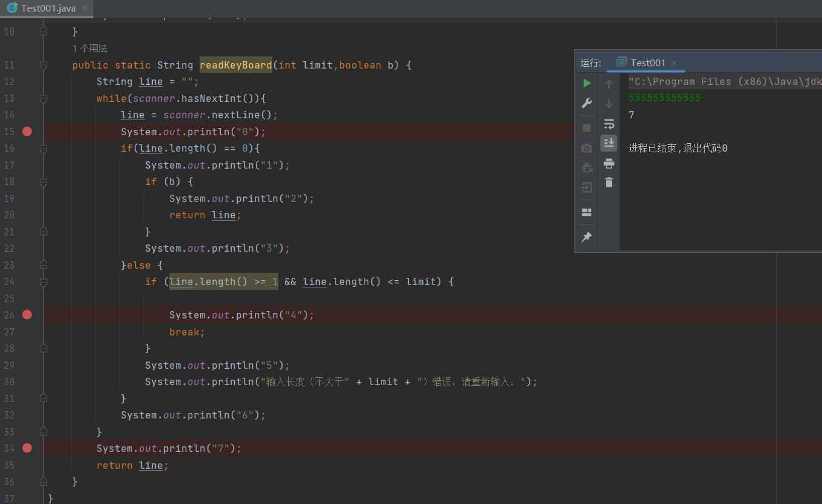Click the fold end marker on line 33

[x=43, y=432]
